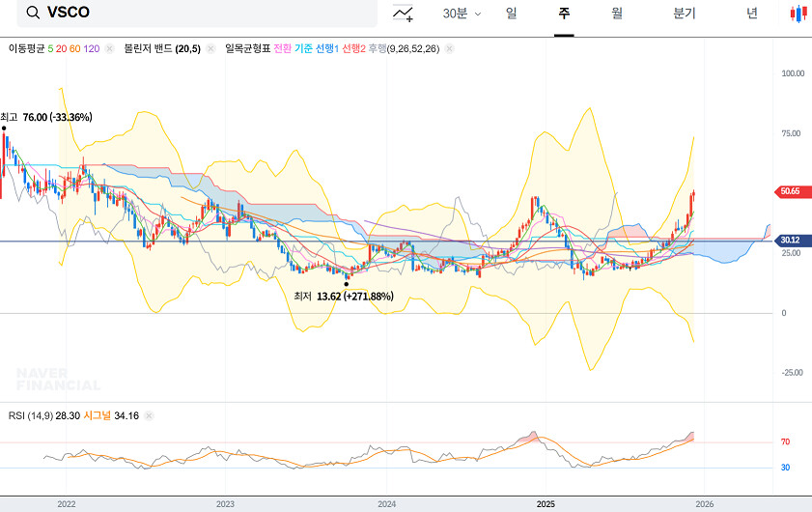Click the 일목균형표 indicator label

click(x=247, y=48)
